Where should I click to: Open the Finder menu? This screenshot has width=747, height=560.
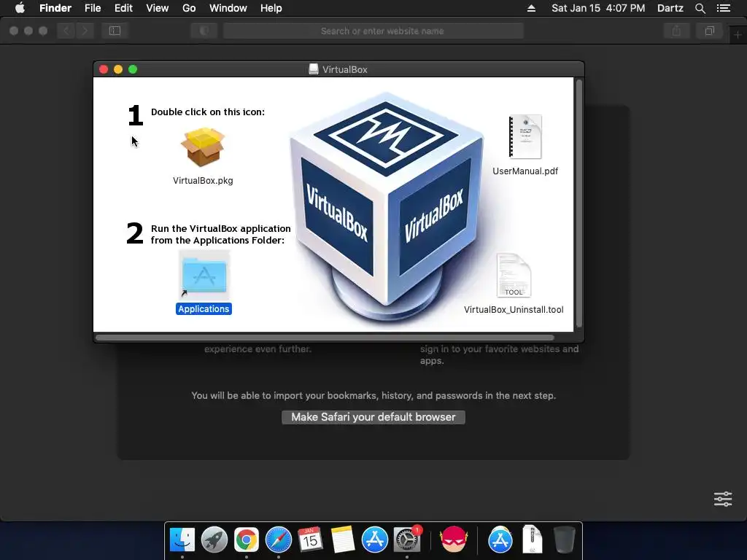[55, 8]
